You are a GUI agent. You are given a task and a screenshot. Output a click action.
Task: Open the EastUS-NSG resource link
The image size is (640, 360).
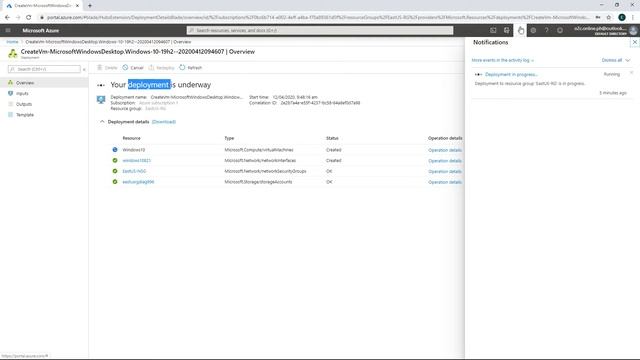click(x=134, y=171)
